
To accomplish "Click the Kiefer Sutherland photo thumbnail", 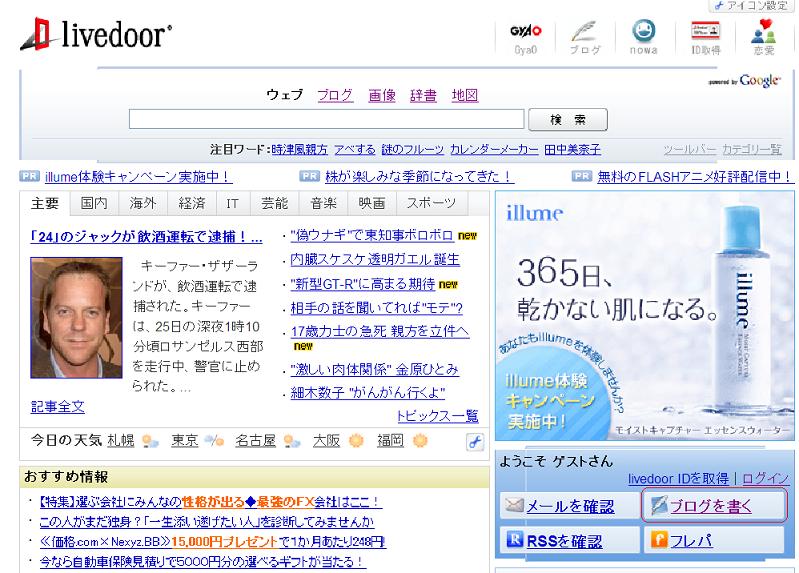I will [76, 318].
